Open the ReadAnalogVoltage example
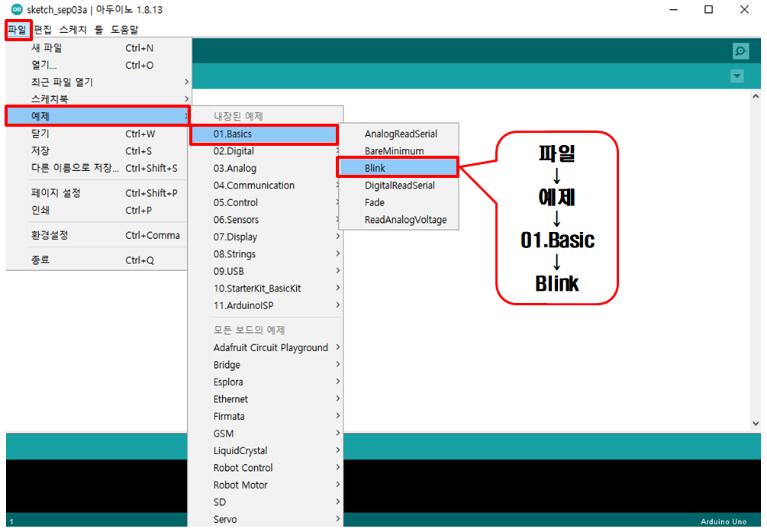 click(x=399, y=220)
